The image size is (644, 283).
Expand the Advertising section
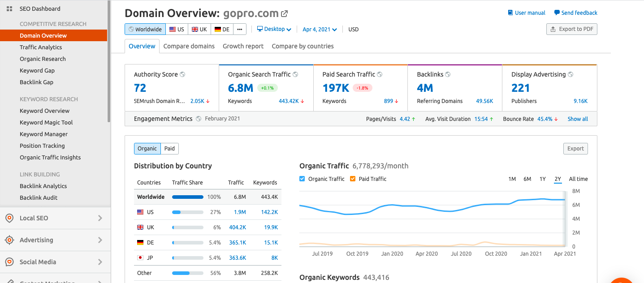(x=100, y=240)
